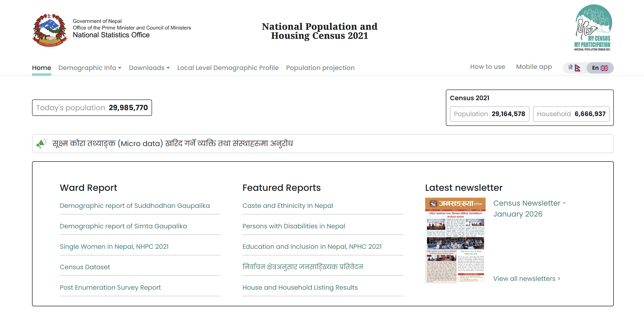Viewport: 644px width, 324px height.
Task: Click the Featured Reports heading
Action: (281, 187)
